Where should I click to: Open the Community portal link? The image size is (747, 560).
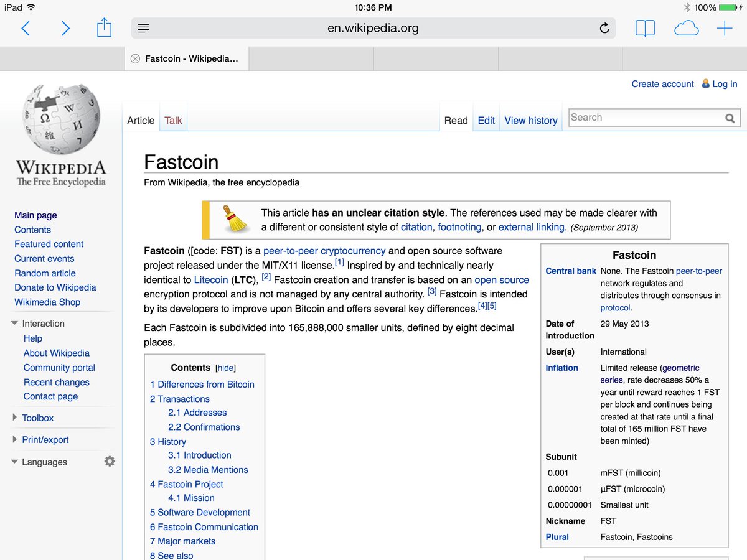click(x=59, y=368)
